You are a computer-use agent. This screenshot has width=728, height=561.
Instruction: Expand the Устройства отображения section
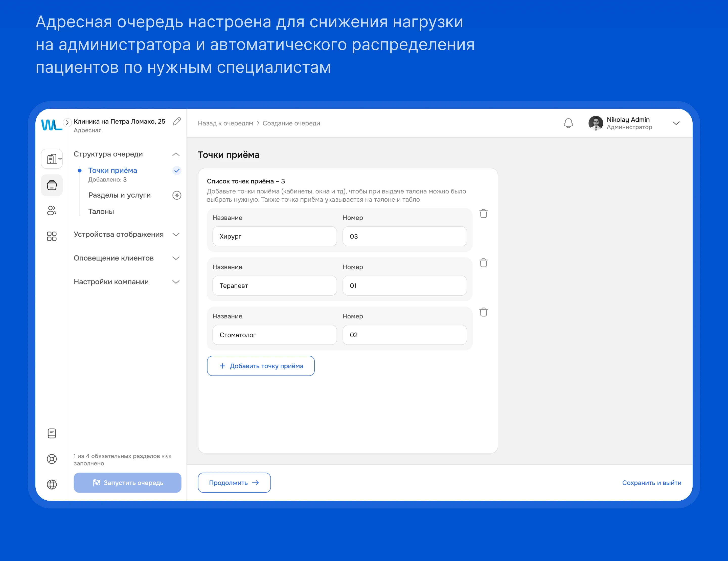click(x=176, y=235)
